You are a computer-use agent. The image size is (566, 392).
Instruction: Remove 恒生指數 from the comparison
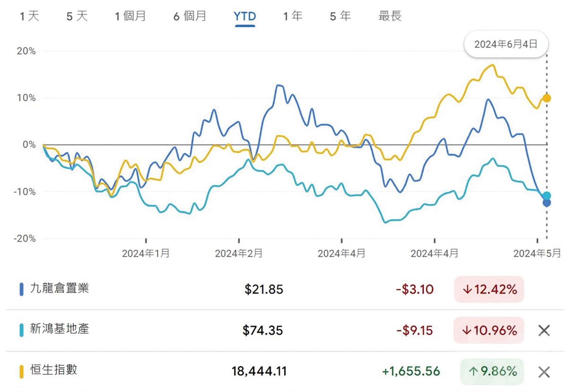point(544,372)
